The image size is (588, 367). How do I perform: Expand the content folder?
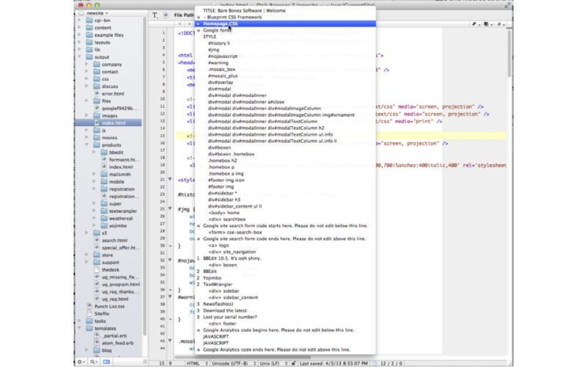pos(80,27)
